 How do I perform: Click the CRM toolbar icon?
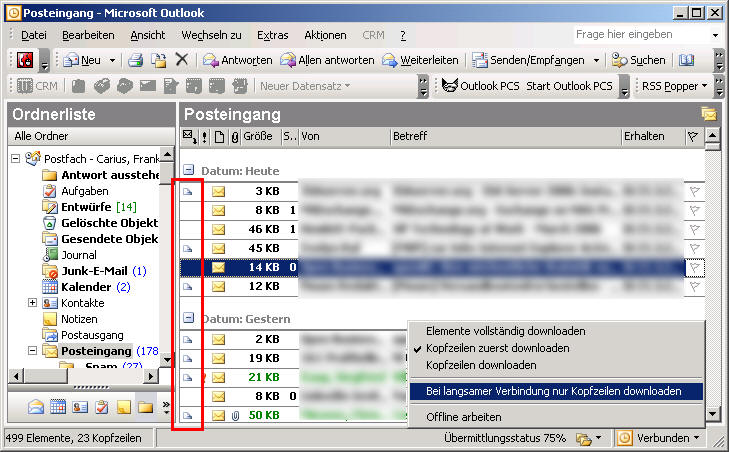click(x=37, y=86)
